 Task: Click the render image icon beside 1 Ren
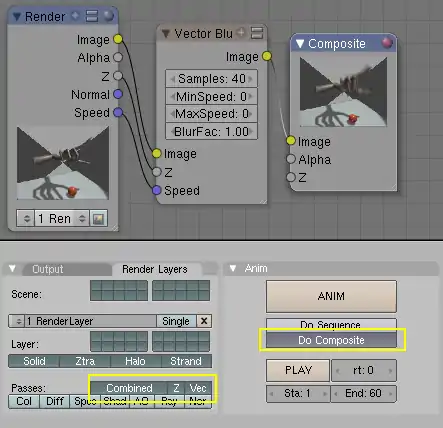coord(98,219)
